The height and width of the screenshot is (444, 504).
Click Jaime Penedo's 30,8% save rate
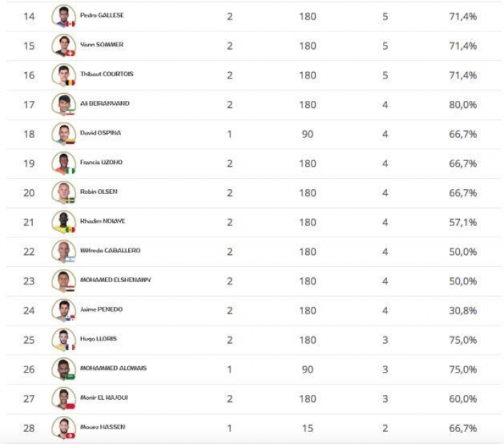click(x=463, y=310)
